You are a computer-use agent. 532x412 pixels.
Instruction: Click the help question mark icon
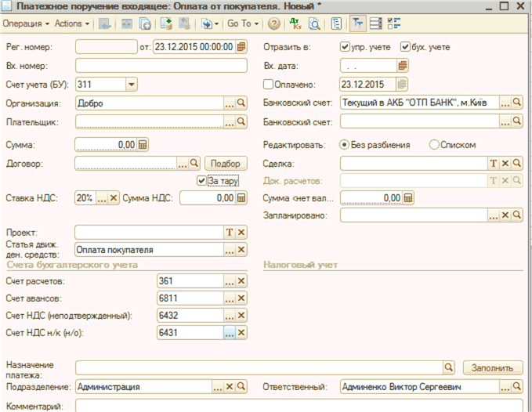[x=274, y=23]
